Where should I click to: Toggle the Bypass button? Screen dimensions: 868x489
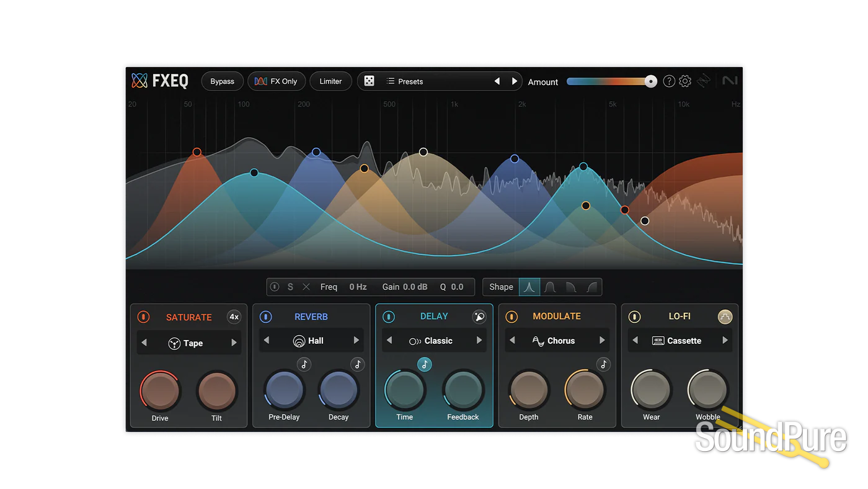(222, 81)
